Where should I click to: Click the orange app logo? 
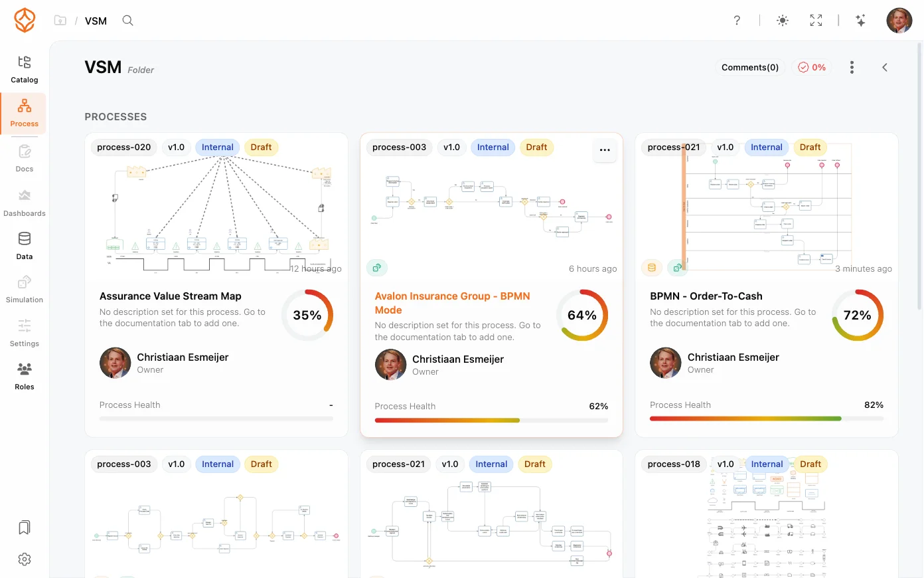click(25, 20)
